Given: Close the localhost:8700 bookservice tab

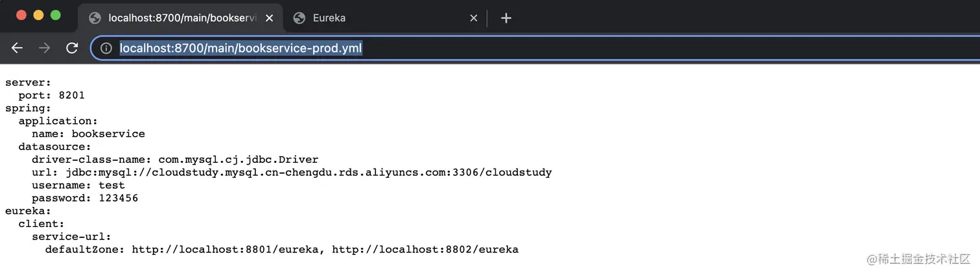Looking at the screenshot, I should (270, 18).
